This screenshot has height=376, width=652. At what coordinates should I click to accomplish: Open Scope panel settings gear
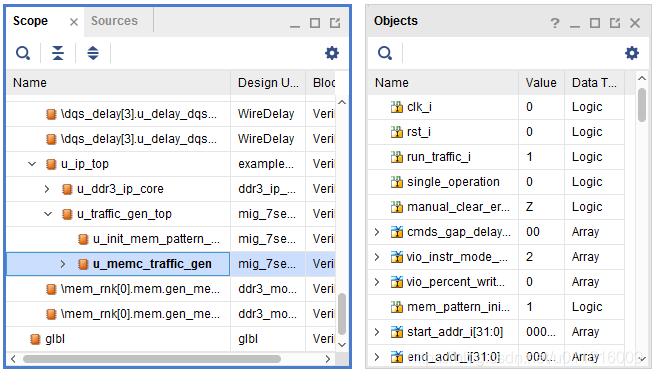(332, 53)
